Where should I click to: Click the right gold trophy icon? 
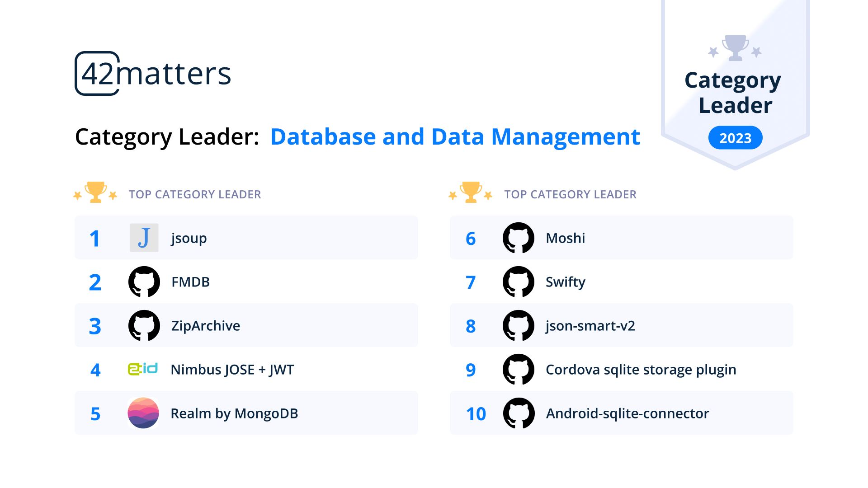(x=471, y=192)
